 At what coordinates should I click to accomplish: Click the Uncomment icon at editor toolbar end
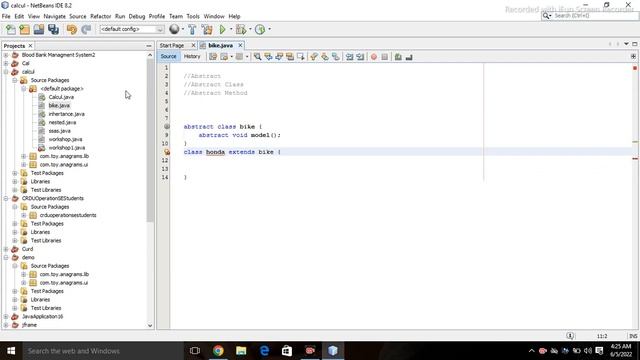tap(409, 57)
